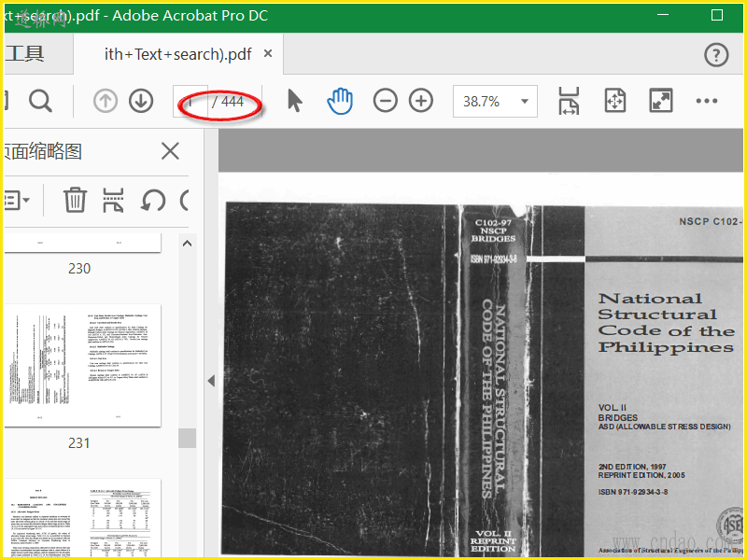747x560 pixels.
Task: Switch to the ith+Text+search).pdf document tab
Action: [177, 54]
